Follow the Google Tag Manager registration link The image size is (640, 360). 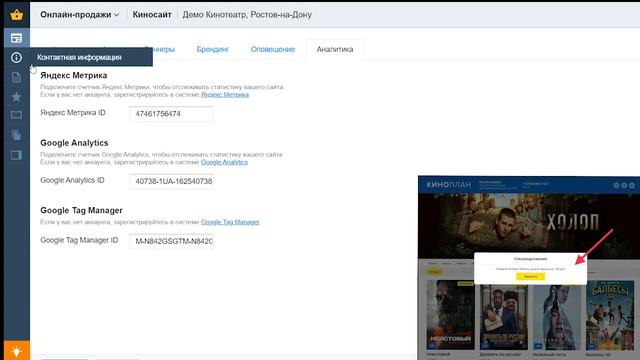[230, 222]
